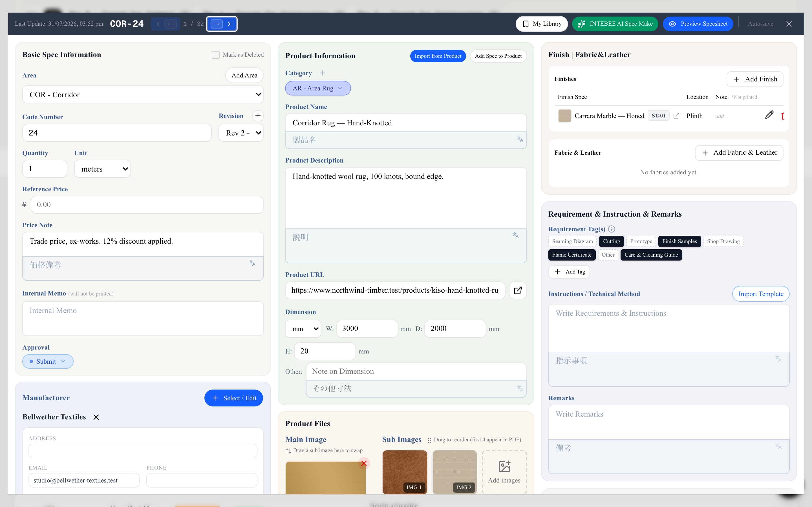Expand the Unit dropdown set to meters

[x=102, y=169]
